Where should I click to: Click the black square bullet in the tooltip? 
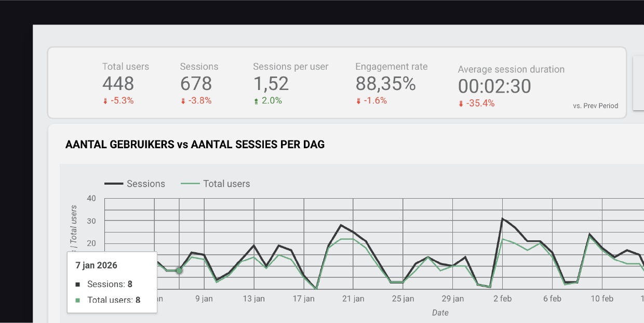coord(77,284)
